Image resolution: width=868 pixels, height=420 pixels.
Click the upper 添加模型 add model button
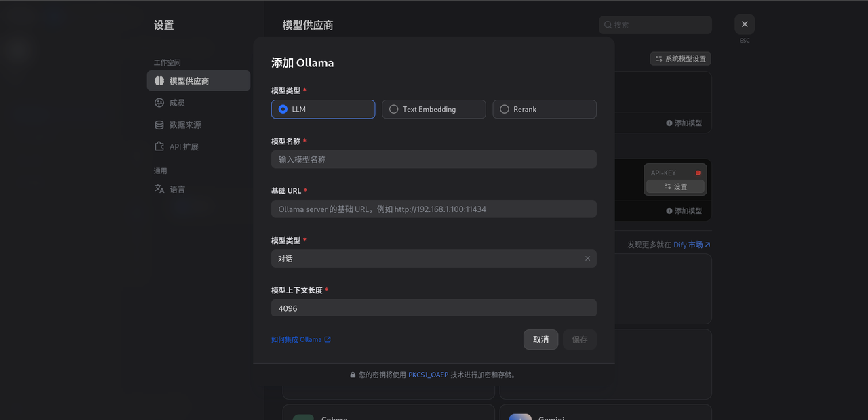684,123
